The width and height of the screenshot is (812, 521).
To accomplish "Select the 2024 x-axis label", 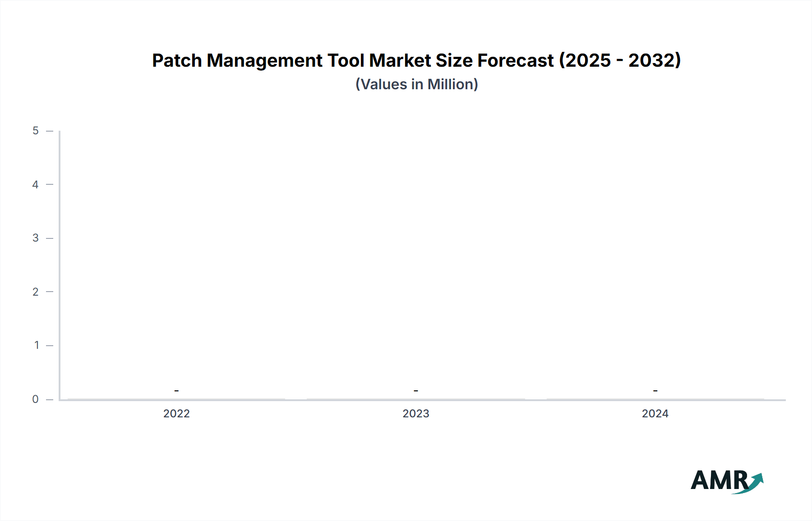I will coord(655,414).
